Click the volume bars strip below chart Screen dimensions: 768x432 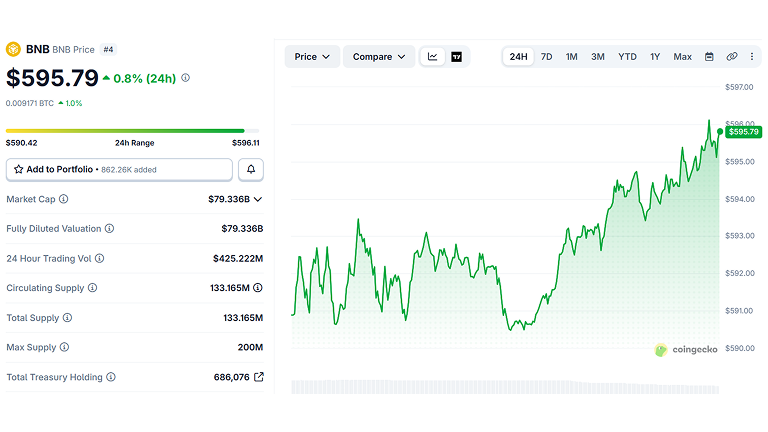(505, 386)
